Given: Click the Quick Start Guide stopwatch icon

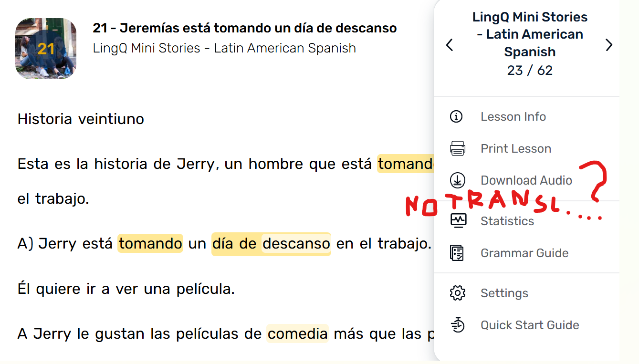Looking at the screenshot, I should (x=457, y=325).
